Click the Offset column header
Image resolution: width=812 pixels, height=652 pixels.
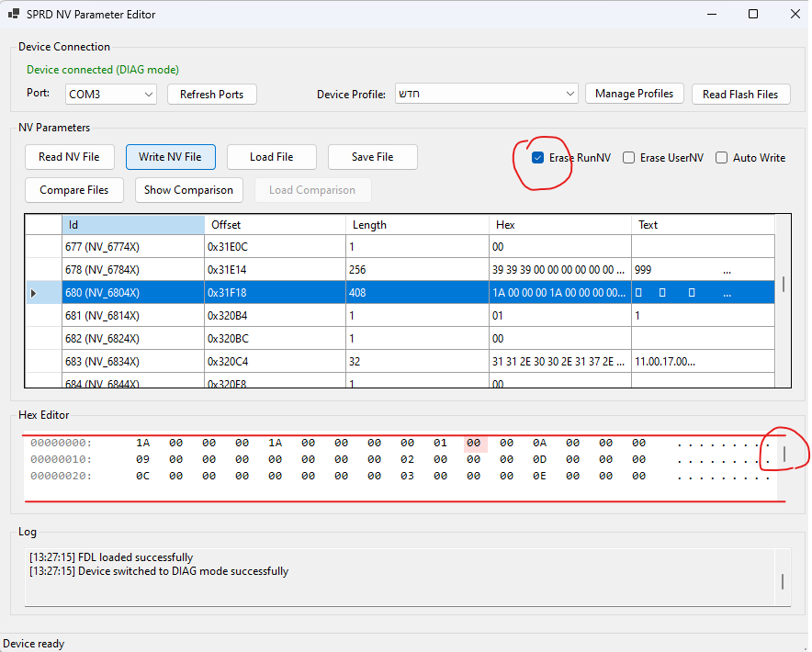pyautogui.click(x=276, y=225)
